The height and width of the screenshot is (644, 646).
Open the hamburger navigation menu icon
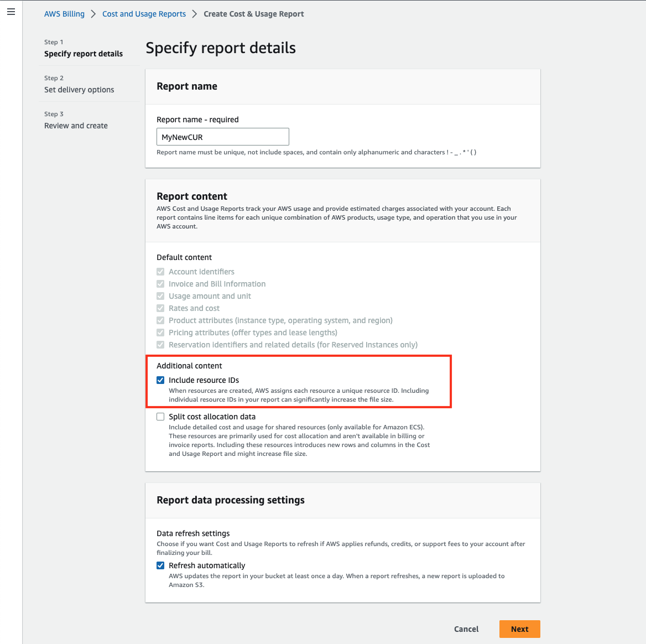tap(11, 12)
